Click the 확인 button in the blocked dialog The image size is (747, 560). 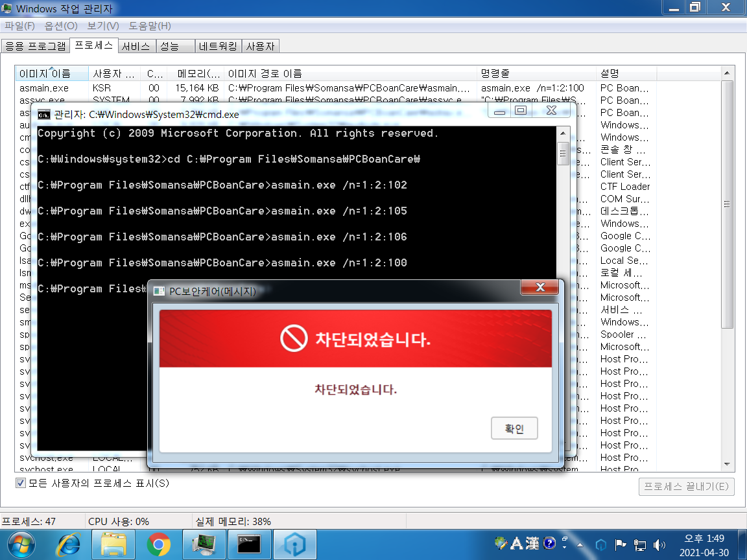tap(514, 428)
